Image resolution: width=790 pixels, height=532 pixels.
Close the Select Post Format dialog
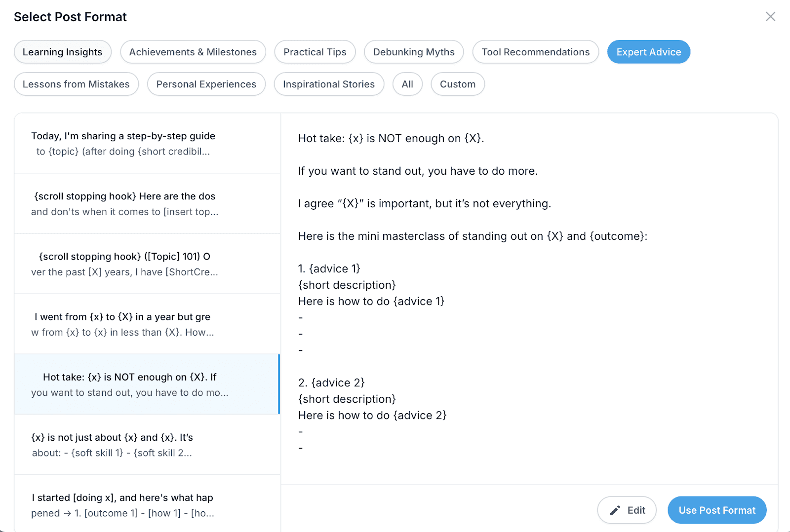point(770,17)
